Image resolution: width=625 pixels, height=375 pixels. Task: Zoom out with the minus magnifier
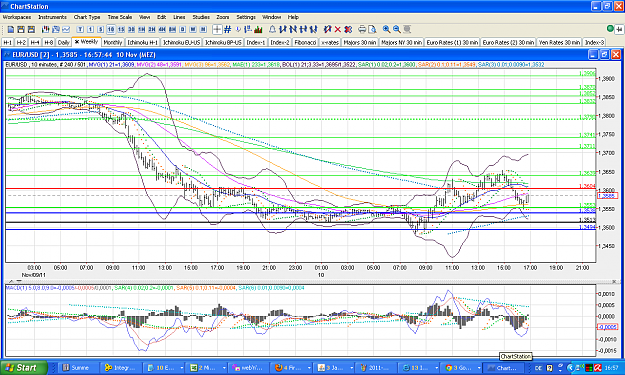[397, 29]
